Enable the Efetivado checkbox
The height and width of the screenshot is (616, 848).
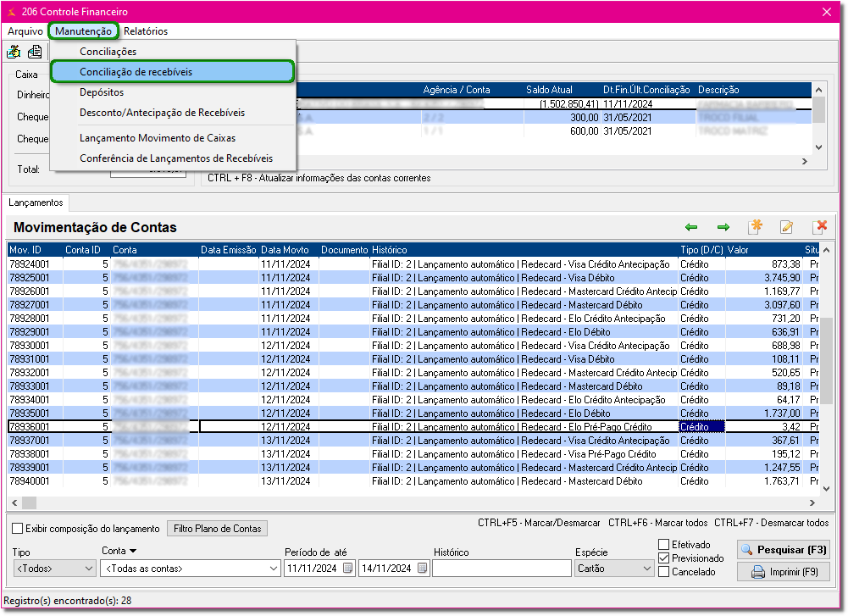664,545
